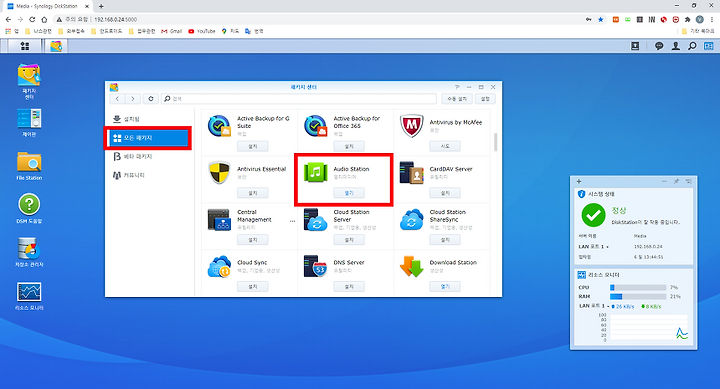Click the DNS Server package icon

coord(315,266)
